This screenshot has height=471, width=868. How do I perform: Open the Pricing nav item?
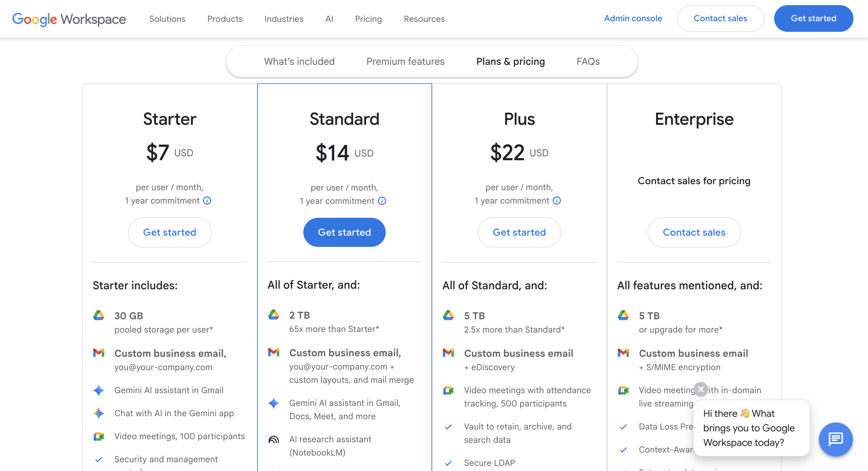[x=368, y=19]
